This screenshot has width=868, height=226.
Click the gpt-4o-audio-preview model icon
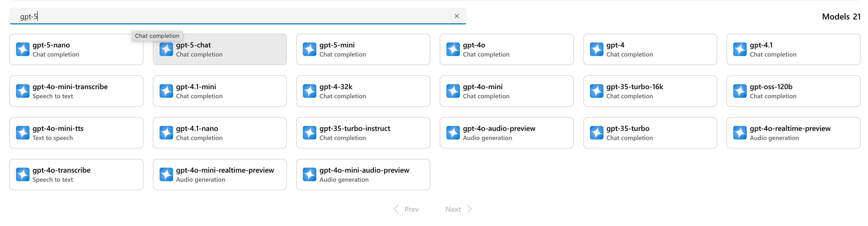tap(453, 133)
